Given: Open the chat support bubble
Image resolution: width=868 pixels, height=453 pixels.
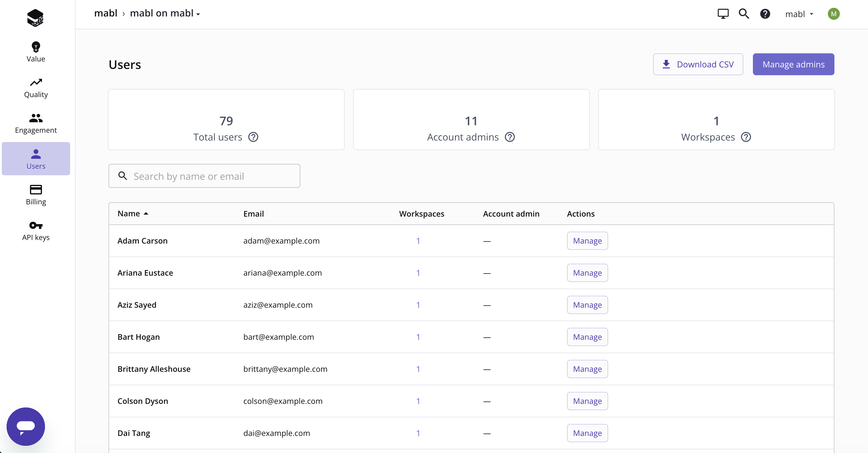Looking at the screenshot, I should [25, 426].
